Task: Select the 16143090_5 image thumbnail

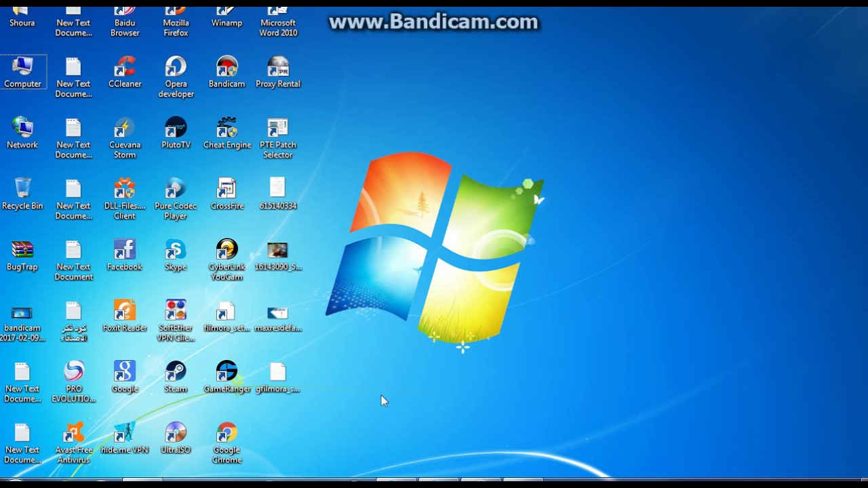Action: point(278,256)
